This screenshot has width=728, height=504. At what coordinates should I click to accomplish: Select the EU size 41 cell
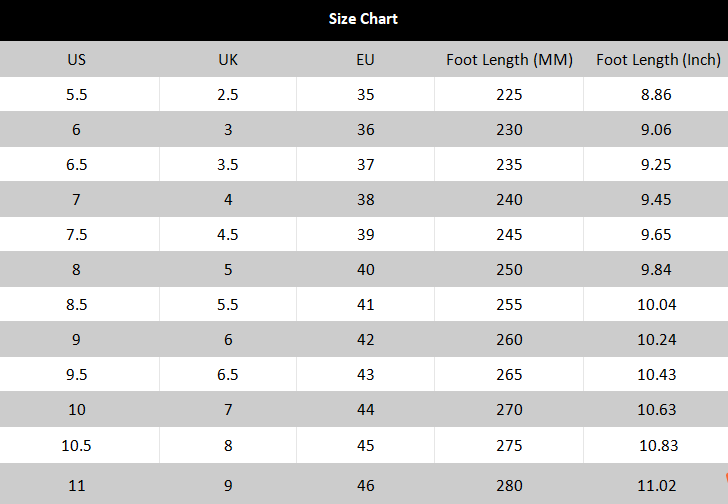(365, 305)
